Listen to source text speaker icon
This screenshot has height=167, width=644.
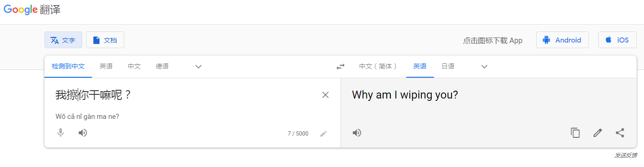tap(83, 133)
